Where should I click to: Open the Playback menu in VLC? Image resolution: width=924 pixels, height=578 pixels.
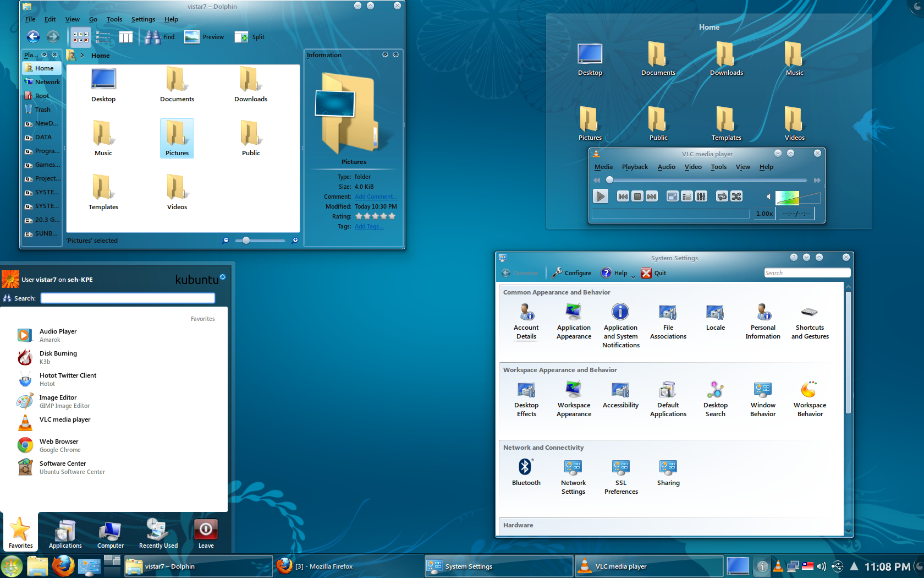coord(635,167)
